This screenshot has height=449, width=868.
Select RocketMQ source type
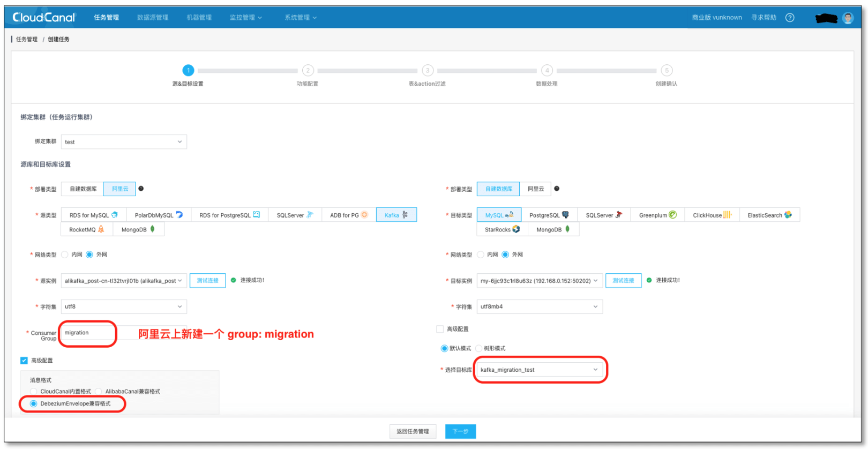(87, 229)
